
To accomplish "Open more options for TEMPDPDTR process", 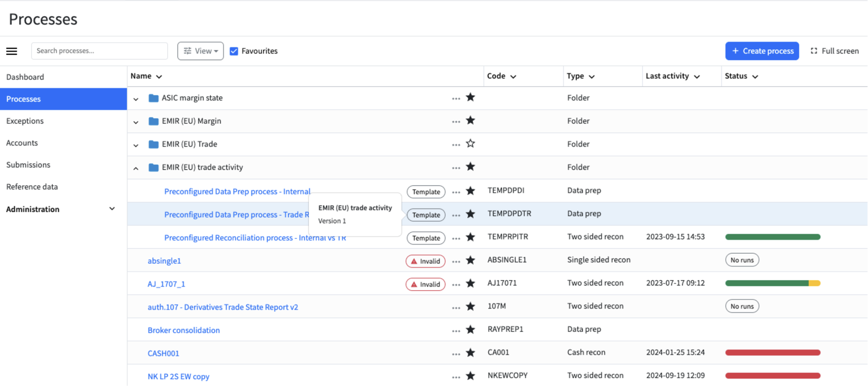I will (456, 215).
